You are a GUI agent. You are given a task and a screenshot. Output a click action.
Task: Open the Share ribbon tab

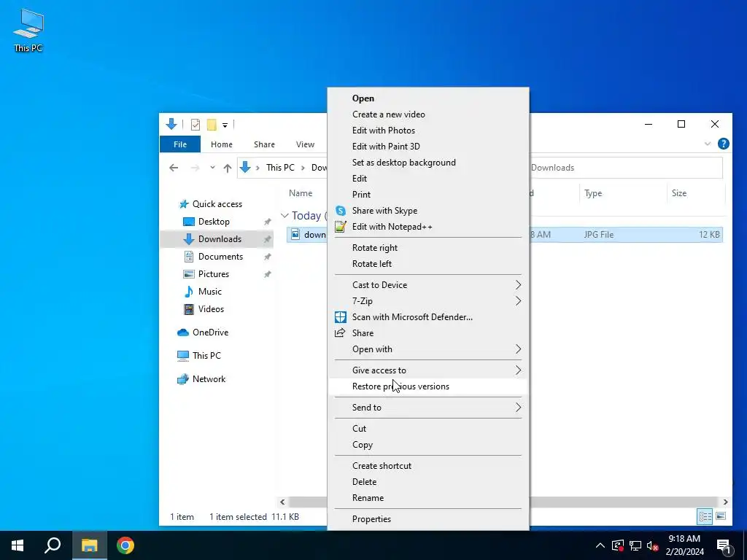click(x=264, y=144)
